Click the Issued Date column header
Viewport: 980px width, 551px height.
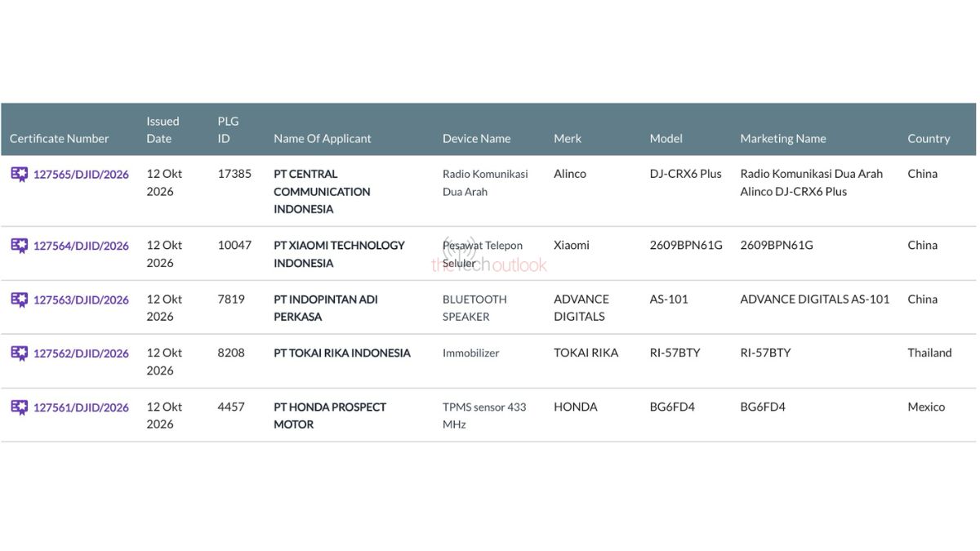(163, 130)
